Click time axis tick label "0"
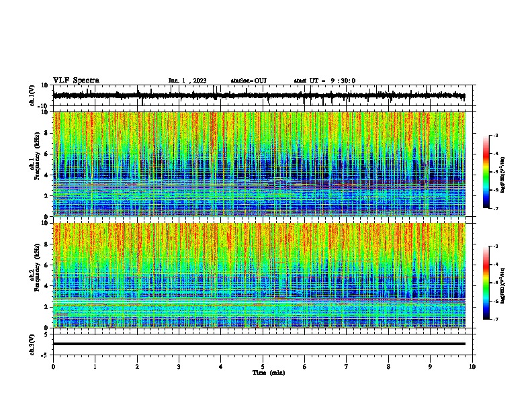Screen dimensions: 532x411 [53, 367]
